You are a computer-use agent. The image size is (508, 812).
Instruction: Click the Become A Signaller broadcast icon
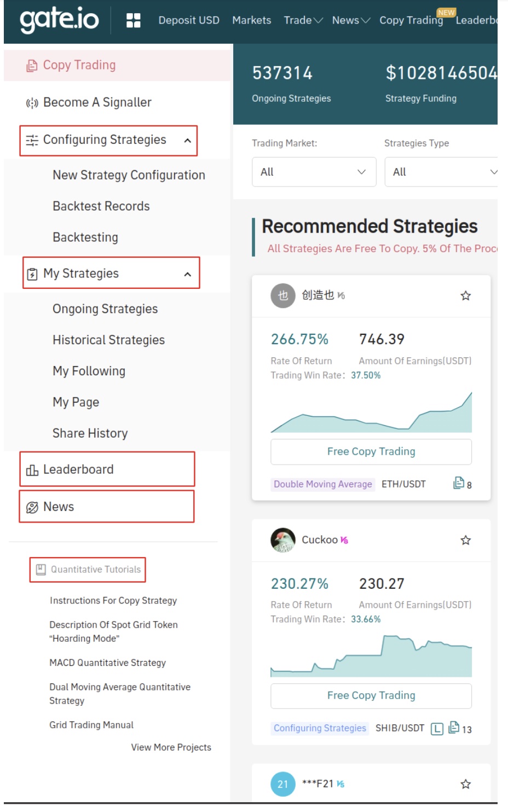(x=32, y=103)
